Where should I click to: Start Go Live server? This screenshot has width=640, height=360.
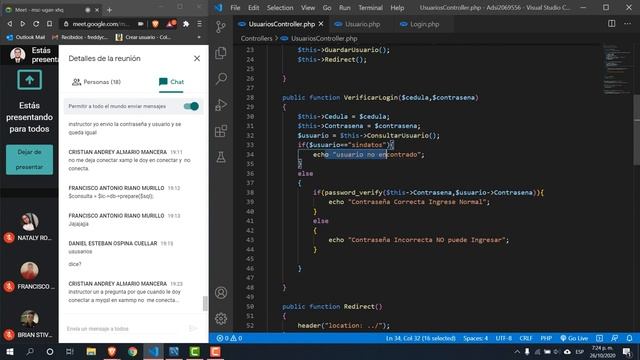tap(574, 338)
